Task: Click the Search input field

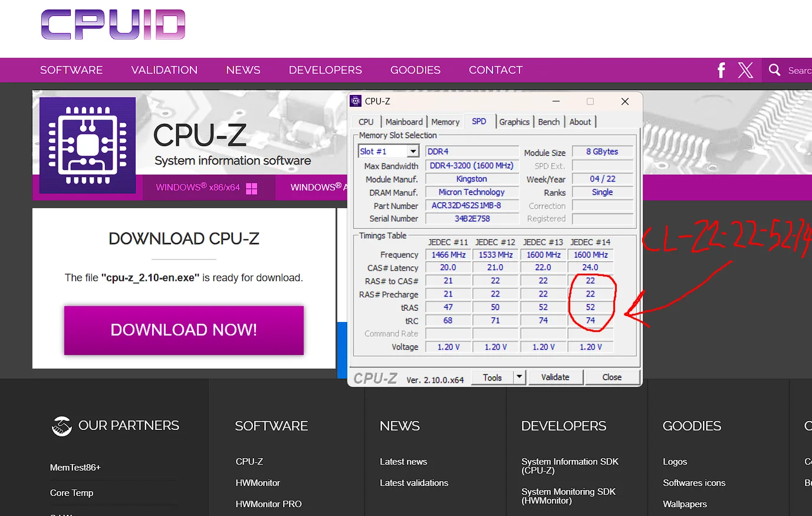Action: pyautogui.click(x=800, y=70)
